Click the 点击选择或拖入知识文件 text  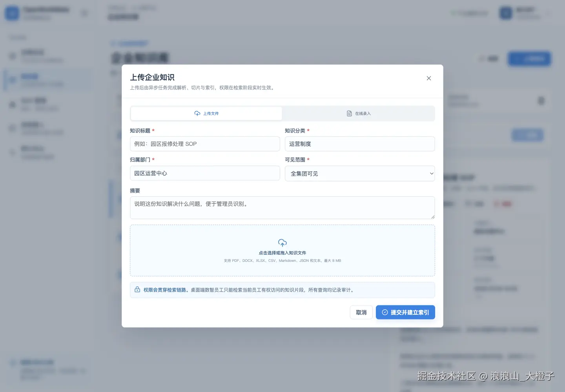pos(282,253)
